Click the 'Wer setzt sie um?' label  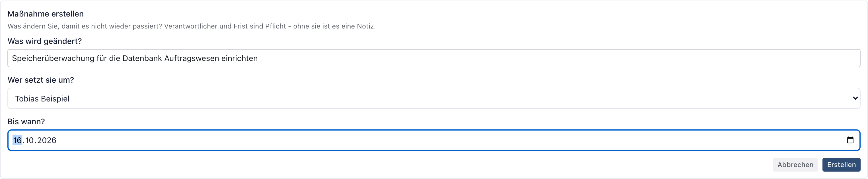[41, 80]
